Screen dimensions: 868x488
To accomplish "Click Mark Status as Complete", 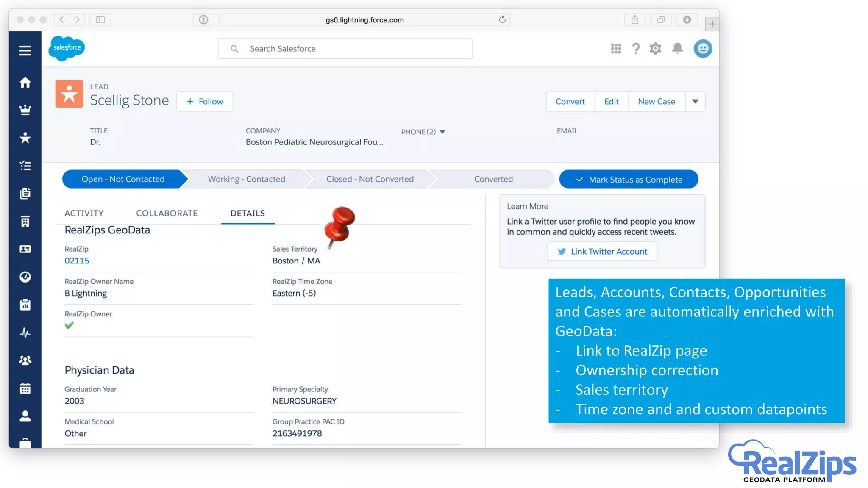I will 629,179.
